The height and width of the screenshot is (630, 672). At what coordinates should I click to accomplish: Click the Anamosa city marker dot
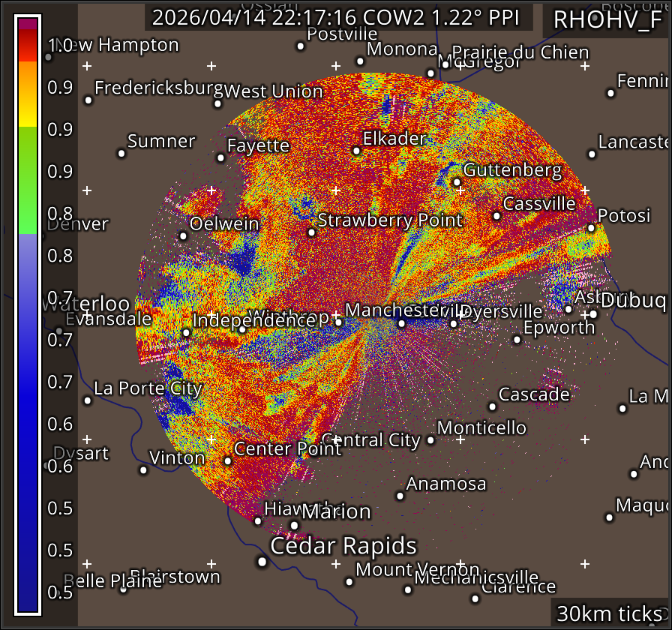click(400, 496)
